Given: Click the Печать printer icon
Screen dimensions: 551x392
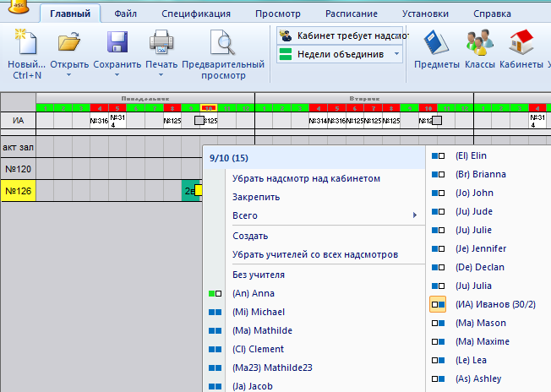Looking at the screenshot, I should point(161,42).
